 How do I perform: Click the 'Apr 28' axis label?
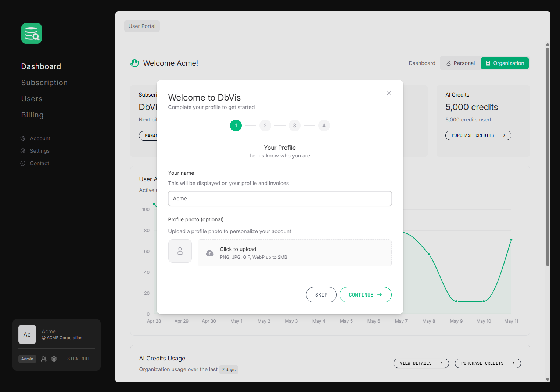[154, 321]
